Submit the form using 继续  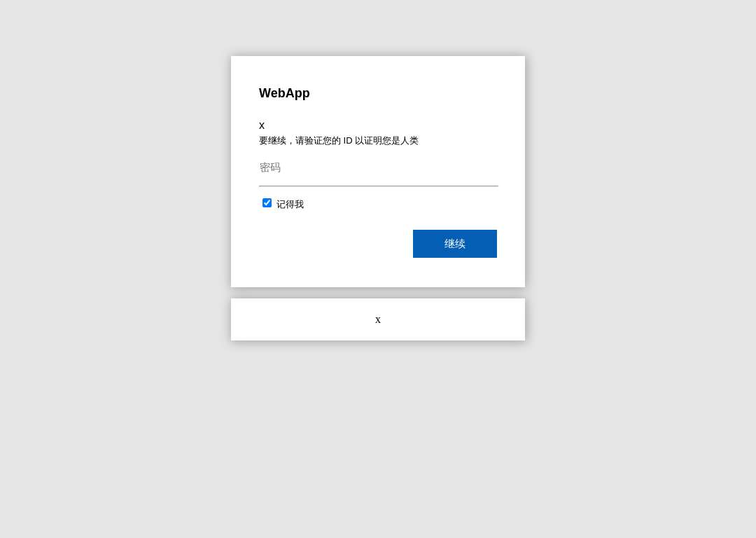tap(455, 244)
